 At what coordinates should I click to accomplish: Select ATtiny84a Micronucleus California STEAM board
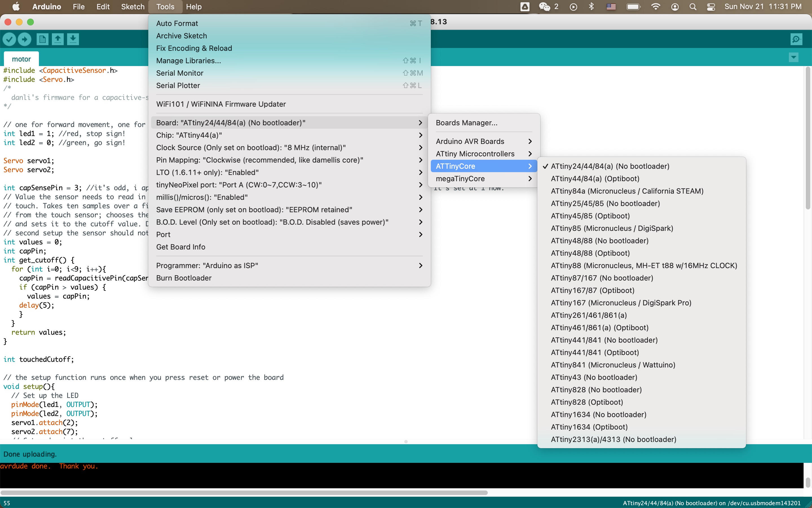641,191
